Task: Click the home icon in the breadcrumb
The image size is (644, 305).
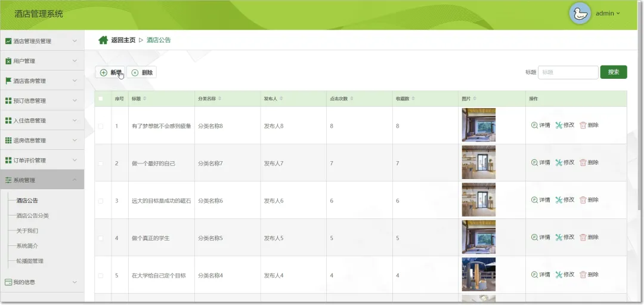Action: [x=103, y=40]
